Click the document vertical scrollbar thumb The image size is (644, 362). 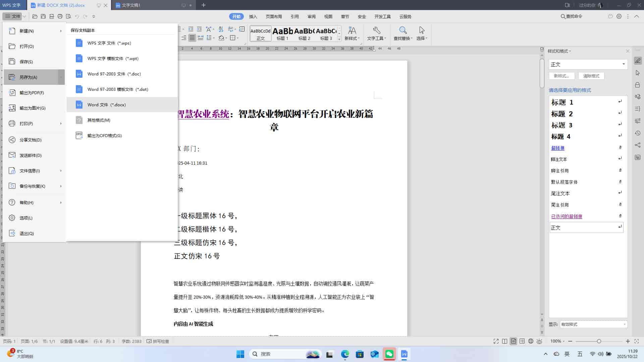click(542, 73)
